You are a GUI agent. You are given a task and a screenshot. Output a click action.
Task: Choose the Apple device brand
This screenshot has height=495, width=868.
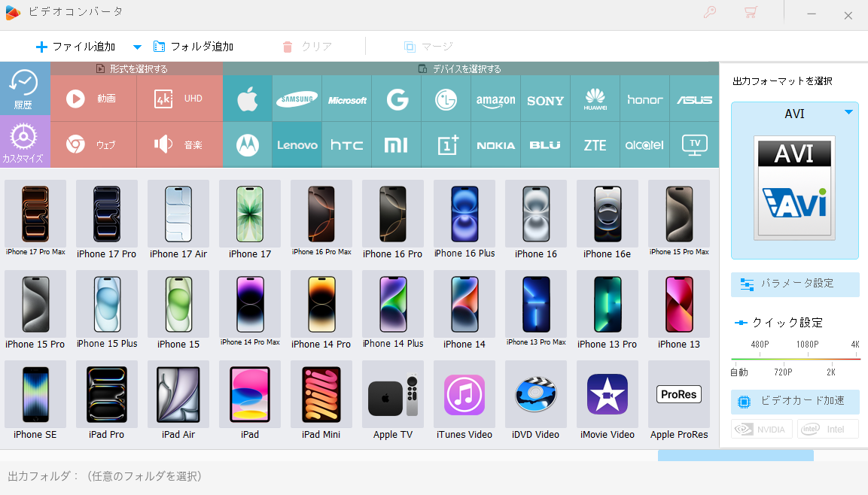(x=248, y=99)
